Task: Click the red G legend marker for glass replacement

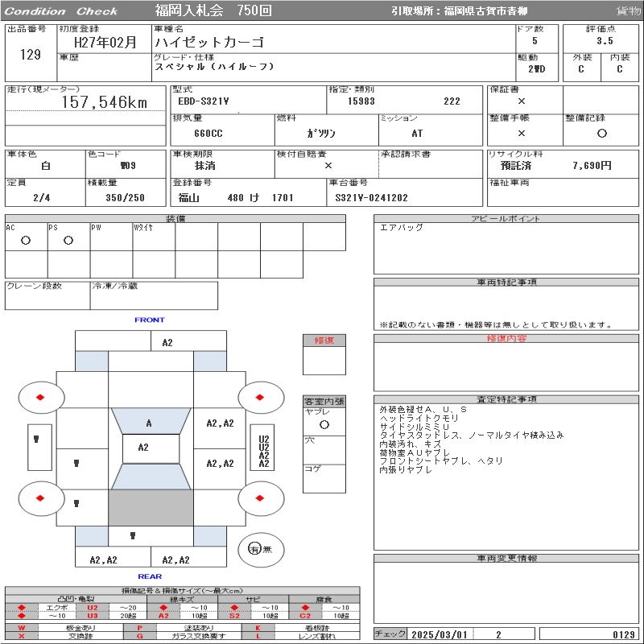Action: coord(139,636)
